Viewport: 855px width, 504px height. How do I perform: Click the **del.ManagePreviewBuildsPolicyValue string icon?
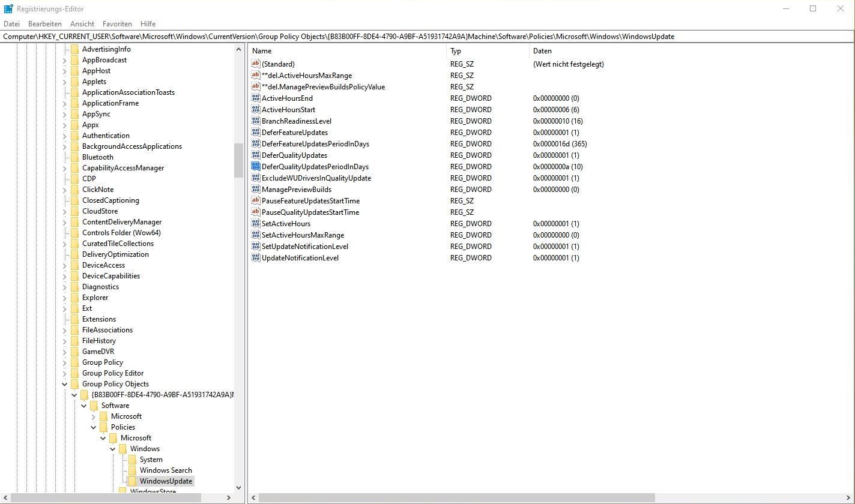256,86
